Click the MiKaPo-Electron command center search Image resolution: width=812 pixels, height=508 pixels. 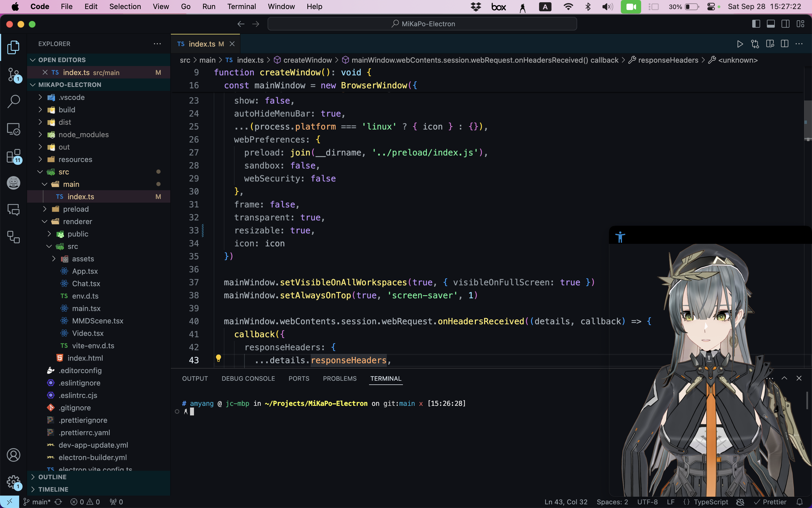tap(422, 24)
